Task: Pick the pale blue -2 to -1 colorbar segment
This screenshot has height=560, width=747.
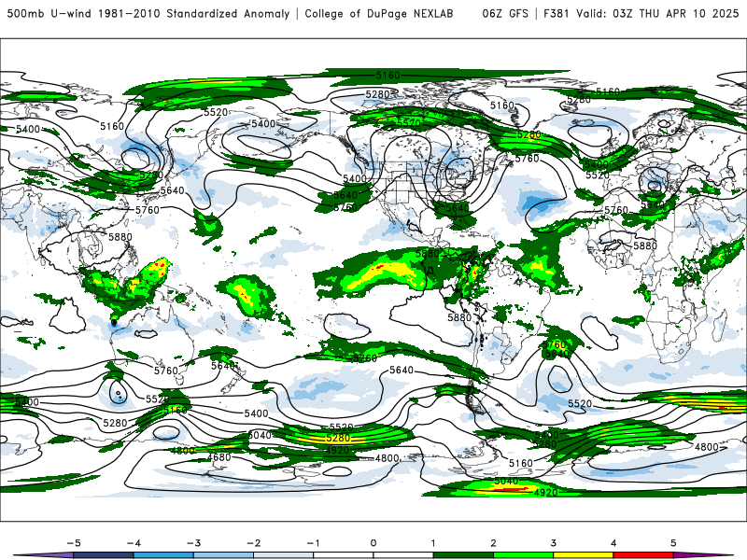Action: click(x=284, y=555)
